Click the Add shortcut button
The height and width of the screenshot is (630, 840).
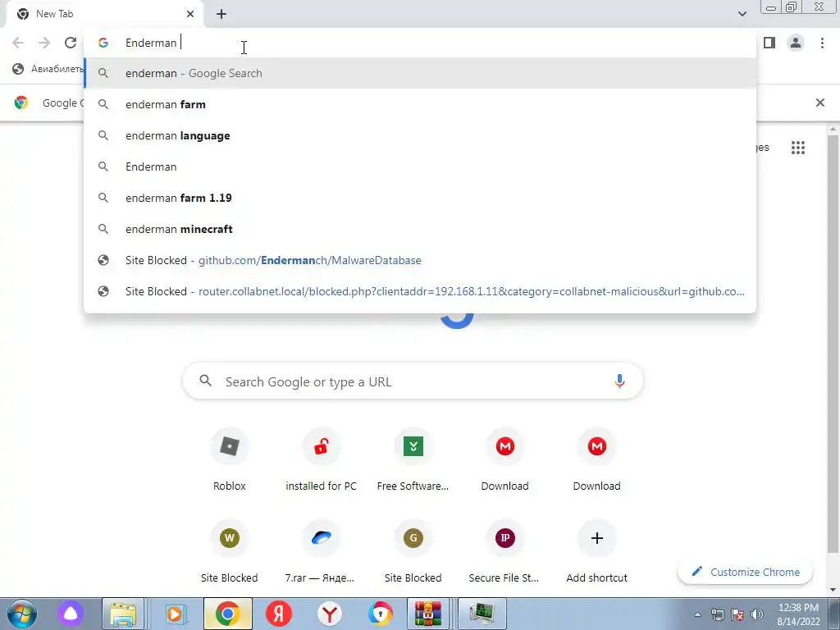tap(597, 553)
